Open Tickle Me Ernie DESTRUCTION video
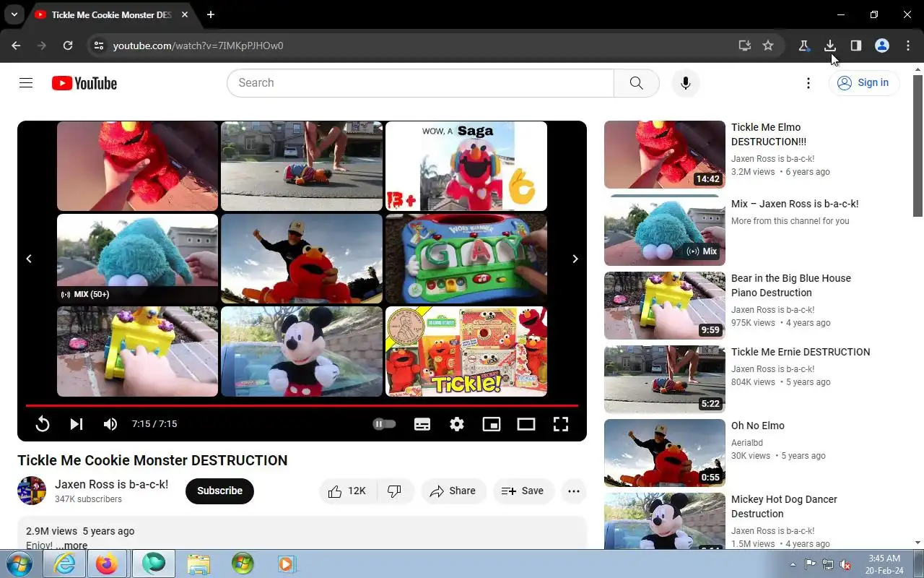 pos(801,352)
